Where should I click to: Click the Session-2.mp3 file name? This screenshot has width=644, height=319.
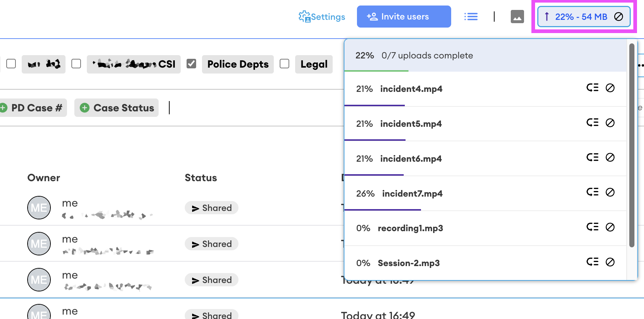[408, 263]
